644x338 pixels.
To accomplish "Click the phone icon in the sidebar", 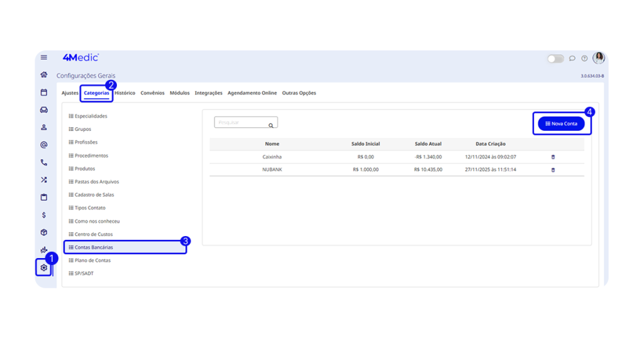I will [43, 162].
